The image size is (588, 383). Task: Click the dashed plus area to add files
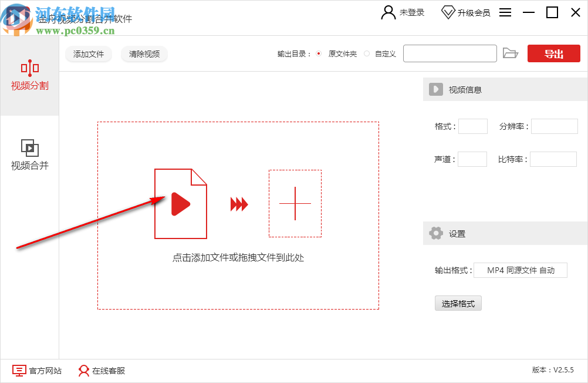(x=295, y=204)
